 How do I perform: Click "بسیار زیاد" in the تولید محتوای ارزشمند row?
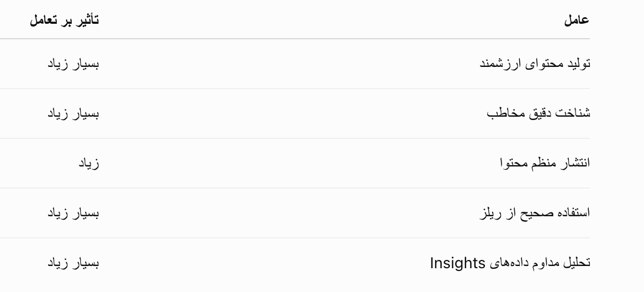(x=73, y=64)
